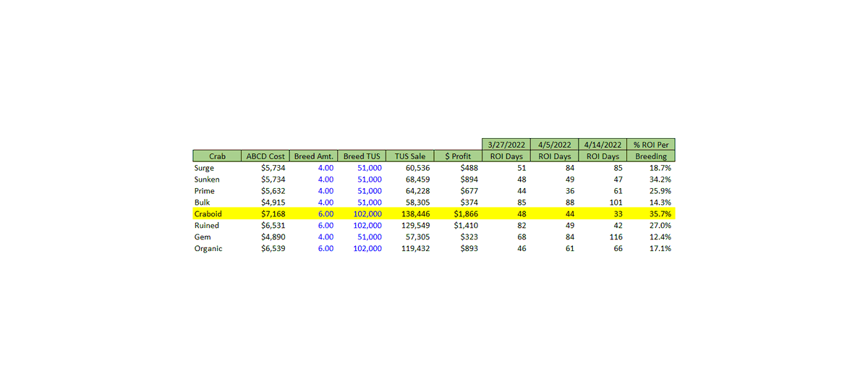Screen dimensions: 868x369
Task: Select Gem's profit '$323'
Action: (469, 237)
